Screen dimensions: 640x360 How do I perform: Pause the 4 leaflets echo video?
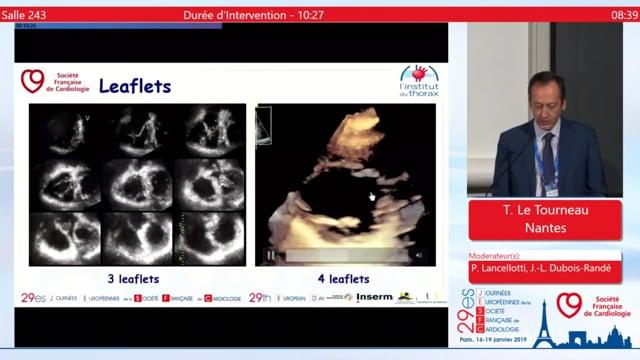(x=270, y=256)
